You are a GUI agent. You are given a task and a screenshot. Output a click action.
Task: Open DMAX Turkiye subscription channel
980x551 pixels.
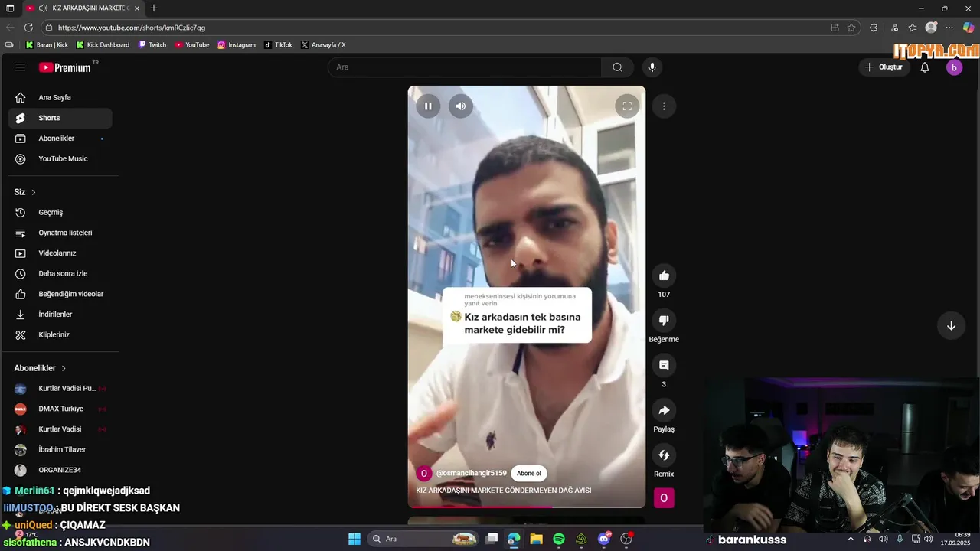click(60, 409)
